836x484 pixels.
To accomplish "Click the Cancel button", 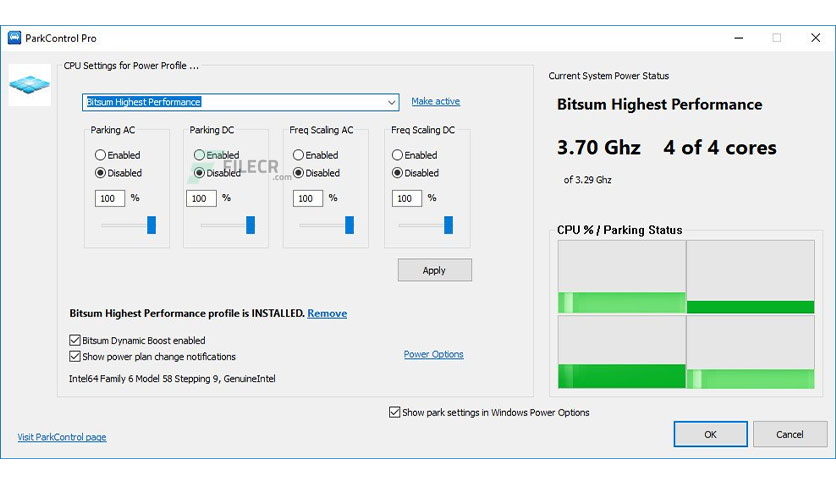I will coord(790,434).
